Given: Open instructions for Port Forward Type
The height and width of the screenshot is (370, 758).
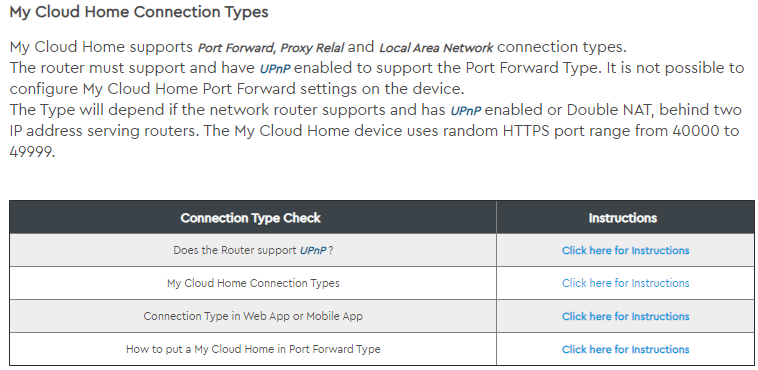Looking at the screenshot, I should pyautogui.click(x=625, y=349).
